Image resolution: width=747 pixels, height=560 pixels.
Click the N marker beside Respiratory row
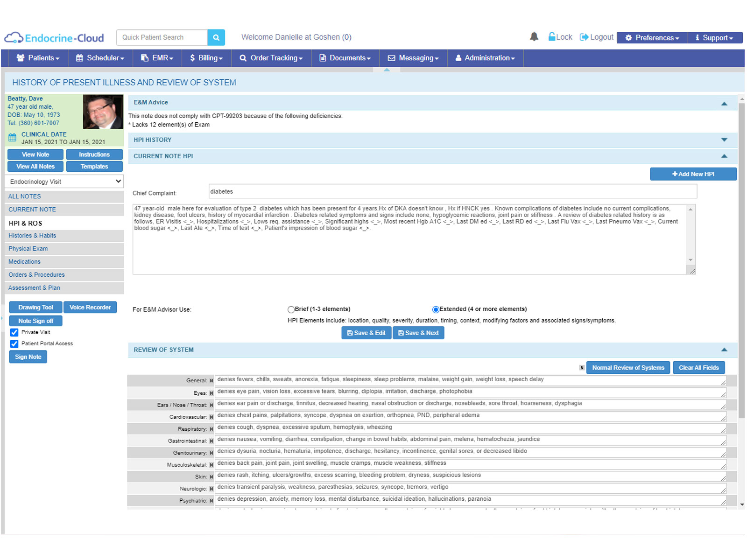pos(211,429)
